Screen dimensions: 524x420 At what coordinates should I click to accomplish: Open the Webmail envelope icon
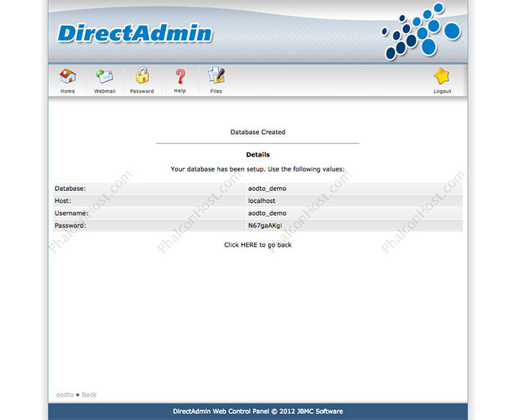pos(105,76)
